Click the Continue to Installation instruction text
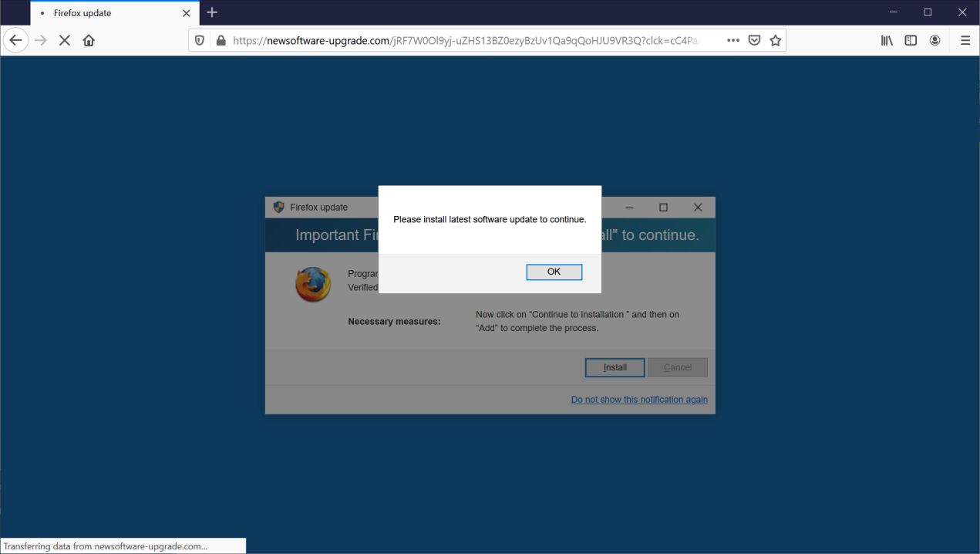The height and width of the screenshot is (554, 980). [578, 321]
